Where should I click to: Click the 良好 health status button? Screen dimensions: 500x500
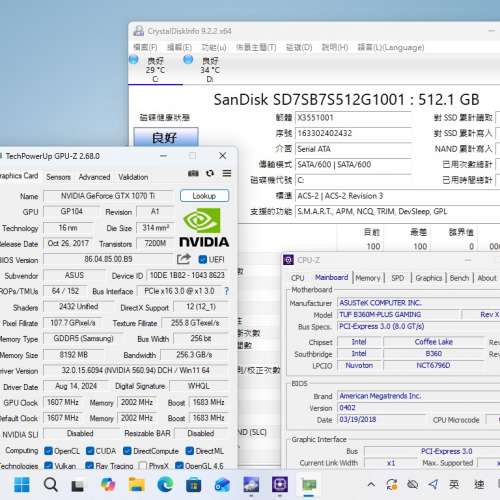(x=166, y=137)
